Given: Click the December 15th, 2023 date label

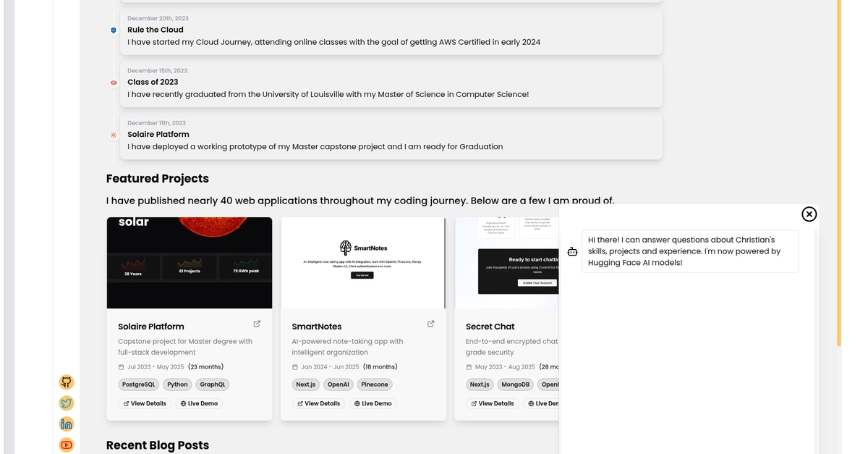Looking at the screenshot, I should (x=157, y=71).
